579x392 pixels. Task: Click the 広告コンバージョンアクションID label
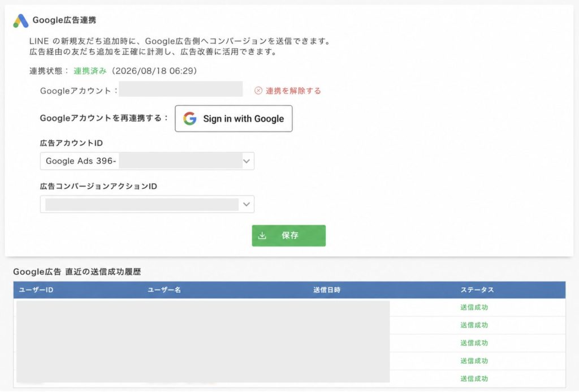[98, 186]
